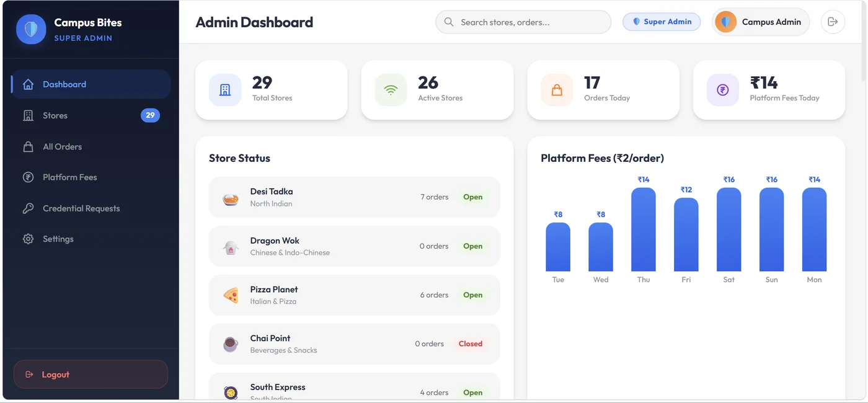Open Platform Fees sidebar page

click(91, 177)
